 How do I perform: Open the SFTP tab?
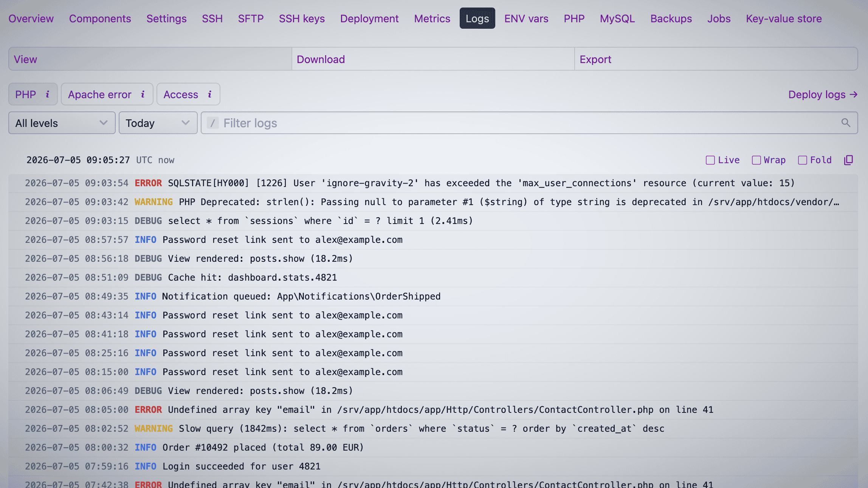(x=251, y=19)
